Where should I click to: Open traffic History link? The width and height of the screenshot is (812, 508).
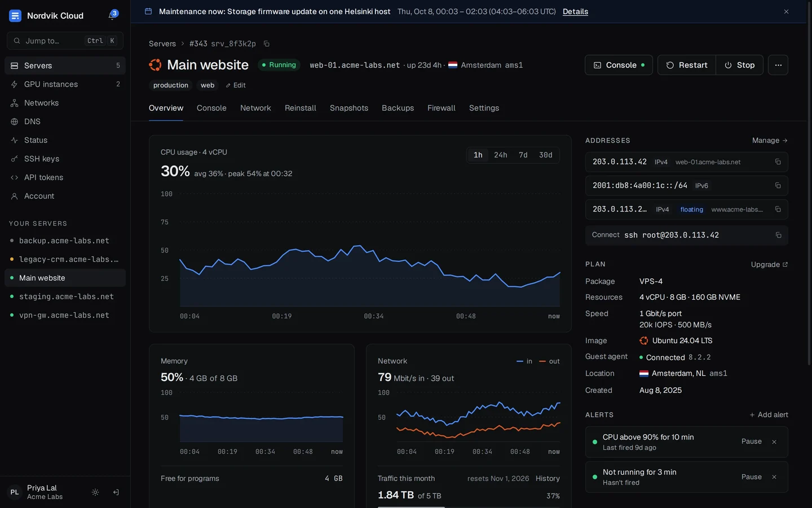tap(548, 479)
